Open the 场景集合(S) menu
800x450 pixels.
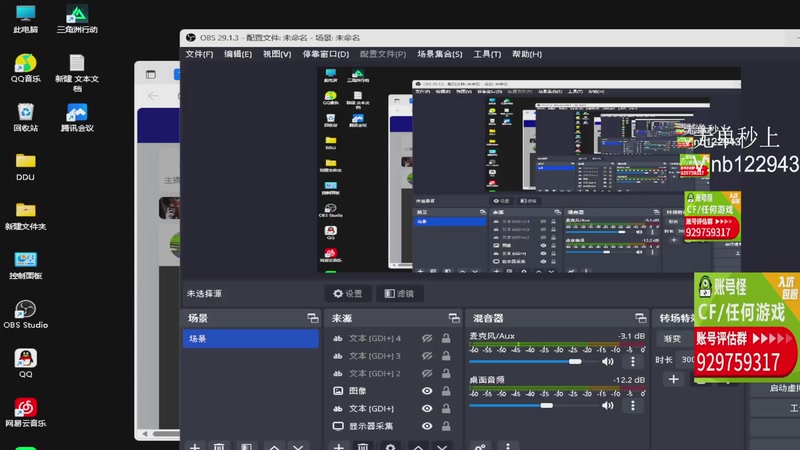coord(440,54)
